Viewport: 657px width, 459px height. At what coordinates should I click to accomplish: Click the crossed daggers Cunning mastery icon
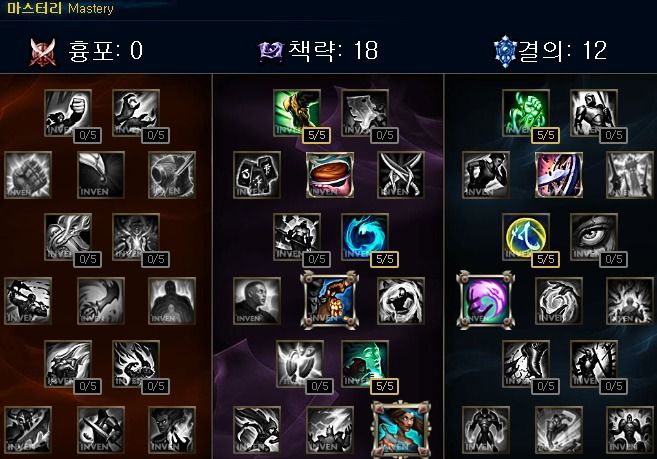coord(401,175)
